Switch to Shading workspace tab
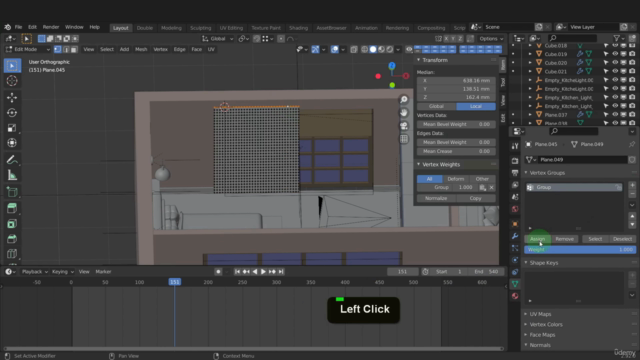This screenshot has width=640, height=360. 298,28
